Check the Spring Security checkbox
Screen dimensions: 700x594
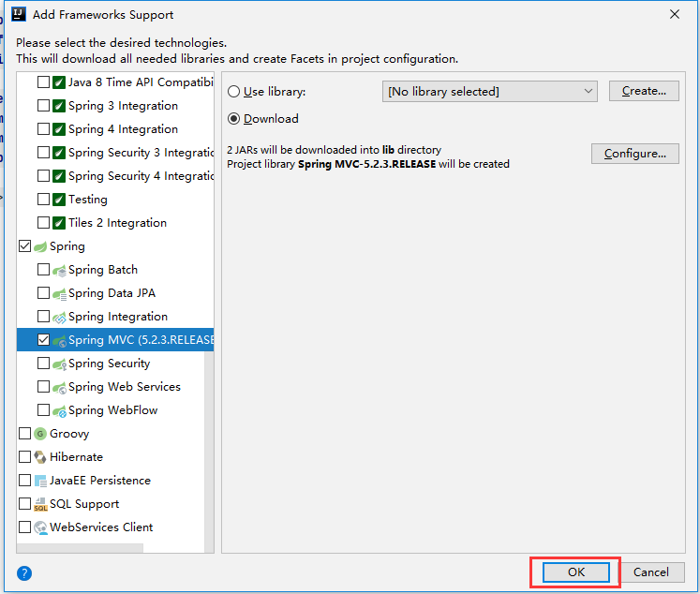43,364
